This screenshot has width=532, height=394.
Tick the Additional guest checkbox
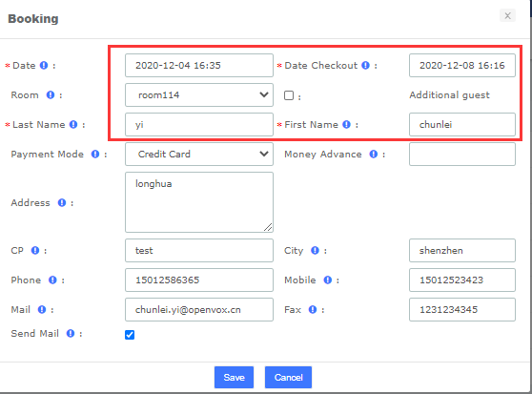click(289, 95)
